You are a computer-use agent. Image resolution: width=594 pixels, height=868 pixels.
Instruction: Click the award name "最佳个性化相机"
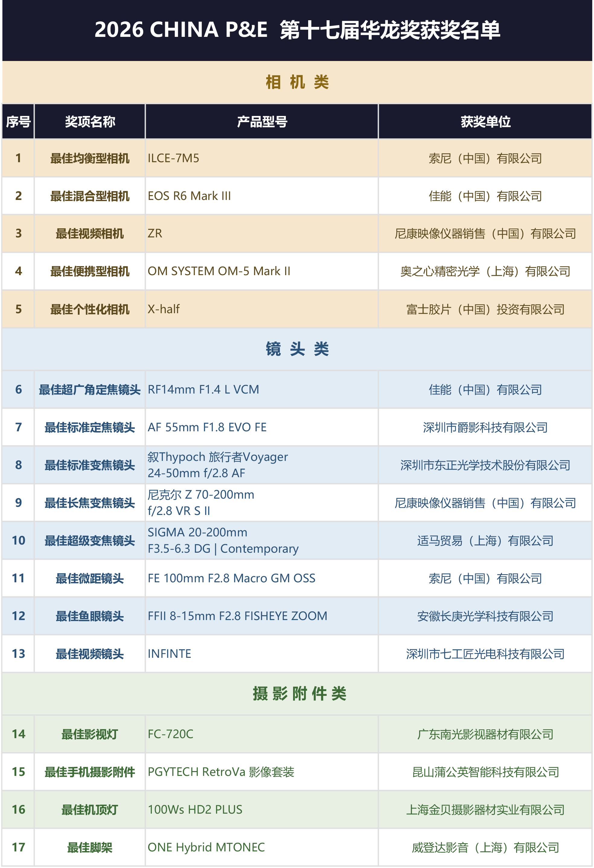click(x=90, y=310)
